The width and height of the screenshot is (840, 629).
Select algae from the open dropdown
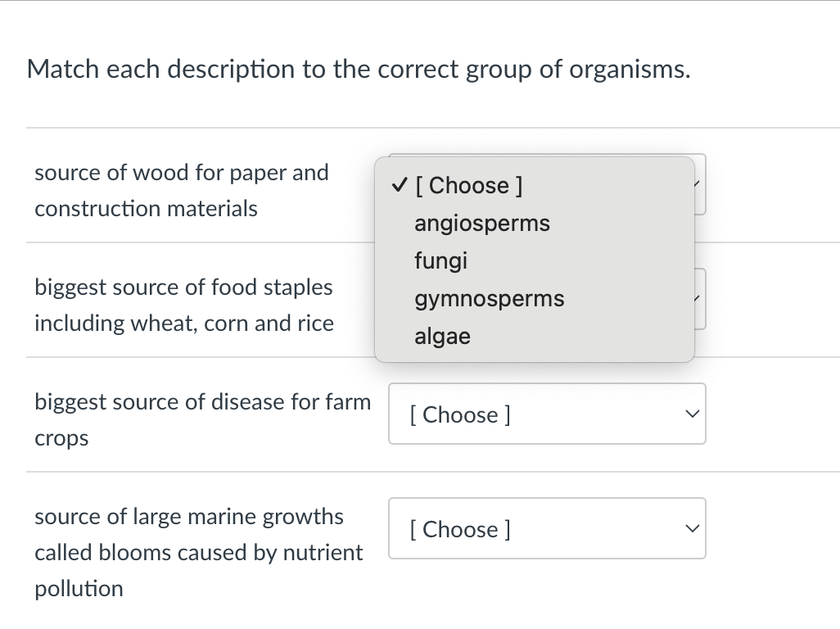[x=442, y=336]
